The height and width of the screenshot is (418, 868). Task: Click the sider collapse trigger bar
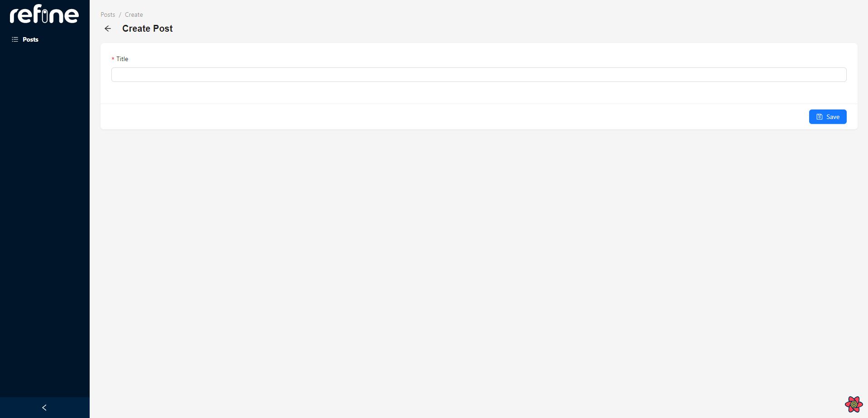(x=45, y=408)
